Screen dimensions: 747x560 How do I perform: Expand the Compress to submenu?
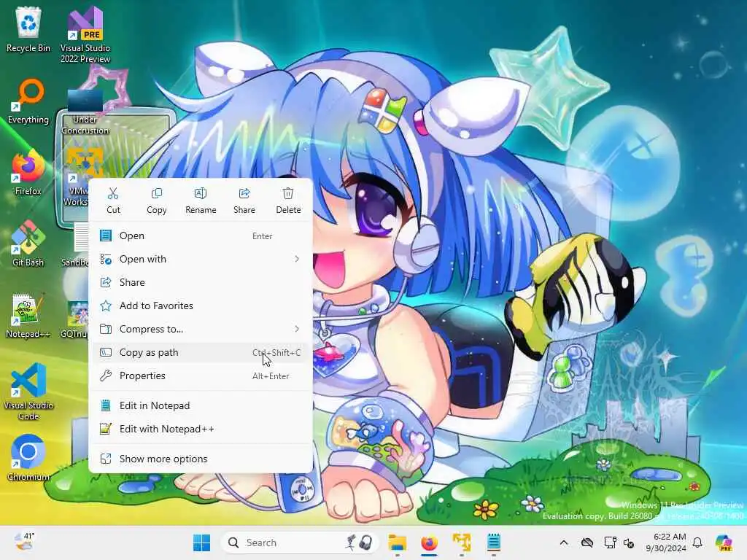[201, 329]
